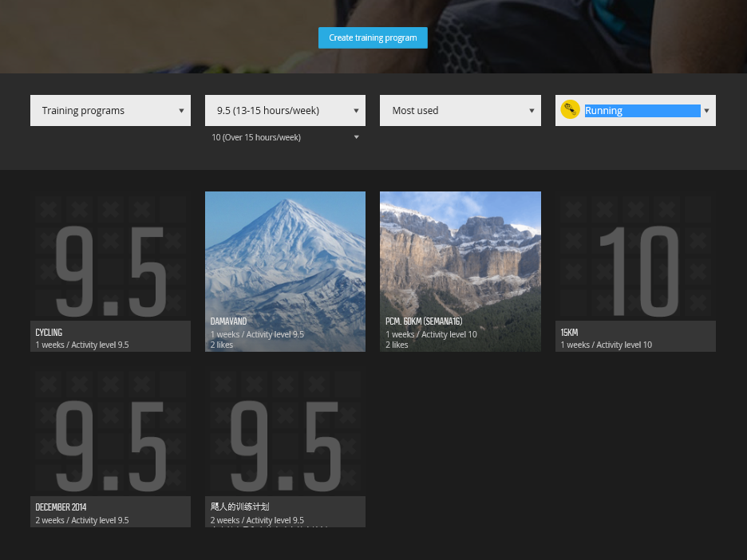Expand the Running sport selector arrow
Screen dimensions: 747x560
(x=706, y=110)
